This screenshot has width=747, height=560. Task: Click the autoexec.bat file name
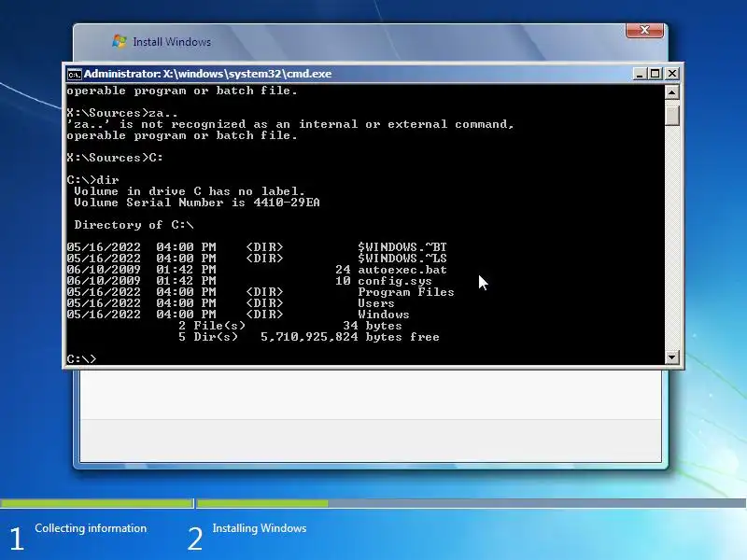(402, 270)
